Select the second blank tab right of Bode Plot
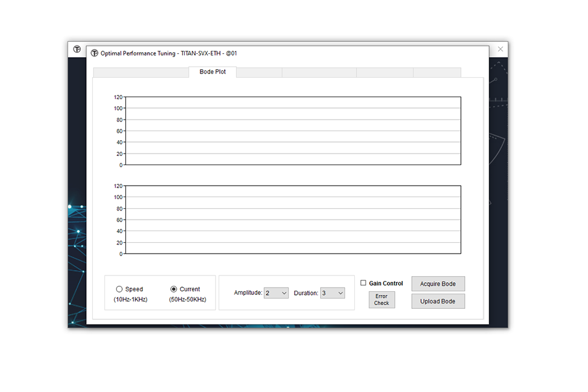 pyautogui.click(x=319, y=73)
